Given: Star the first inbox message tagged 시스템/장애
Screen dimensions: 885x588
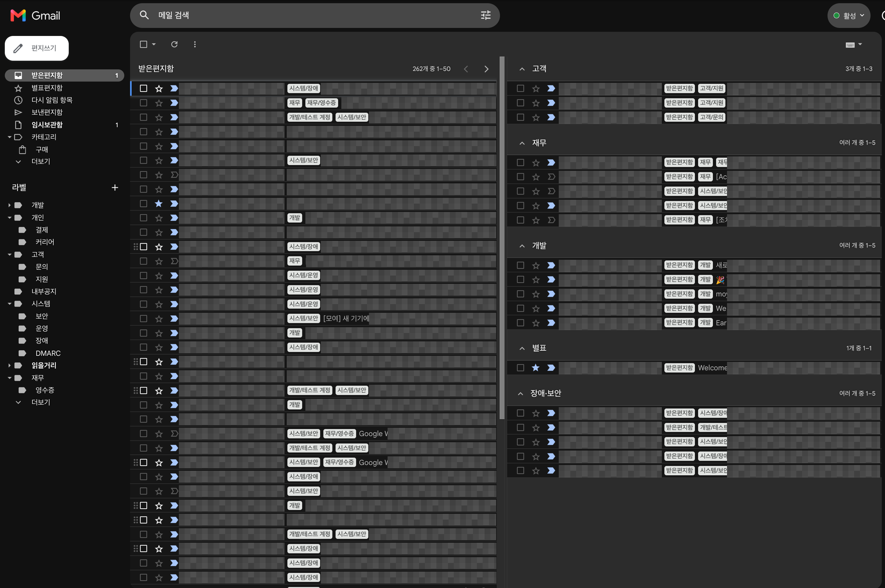Looking at the screenshot, I should click(159, 89).
